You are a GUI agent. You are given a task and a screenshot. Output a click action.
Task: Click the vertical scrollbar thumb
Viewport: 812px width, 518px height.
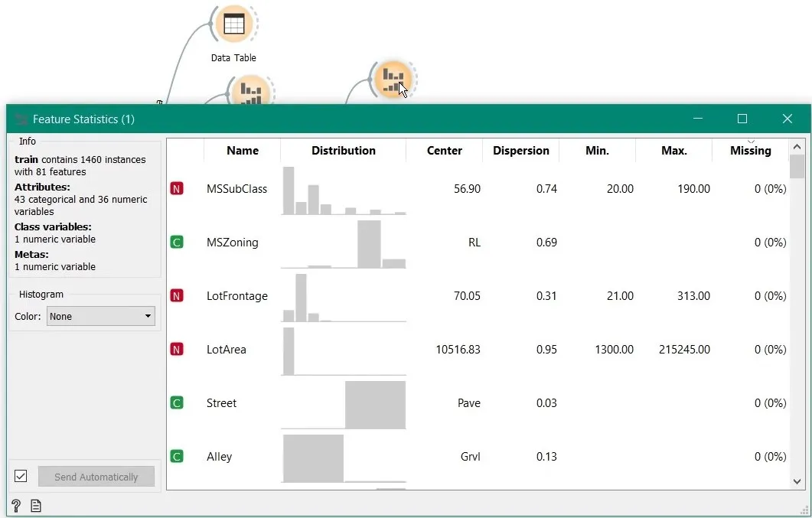[797, 167]
